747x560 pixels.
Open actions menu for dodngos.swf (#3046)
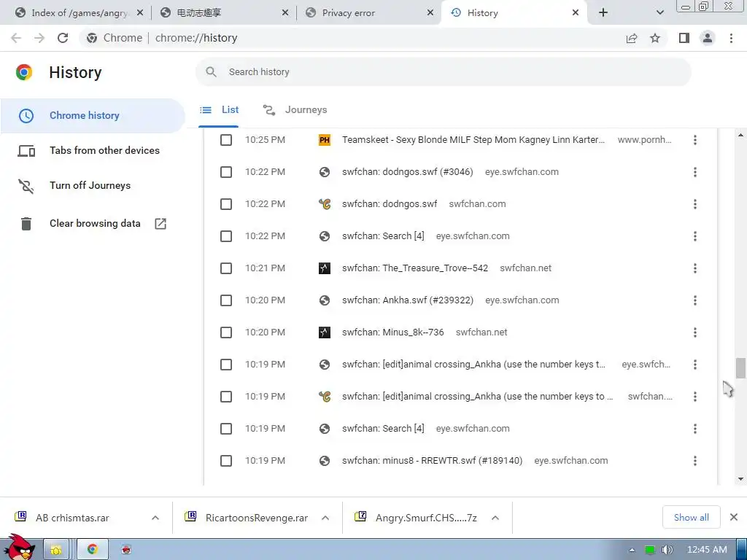tap(695, 172)
